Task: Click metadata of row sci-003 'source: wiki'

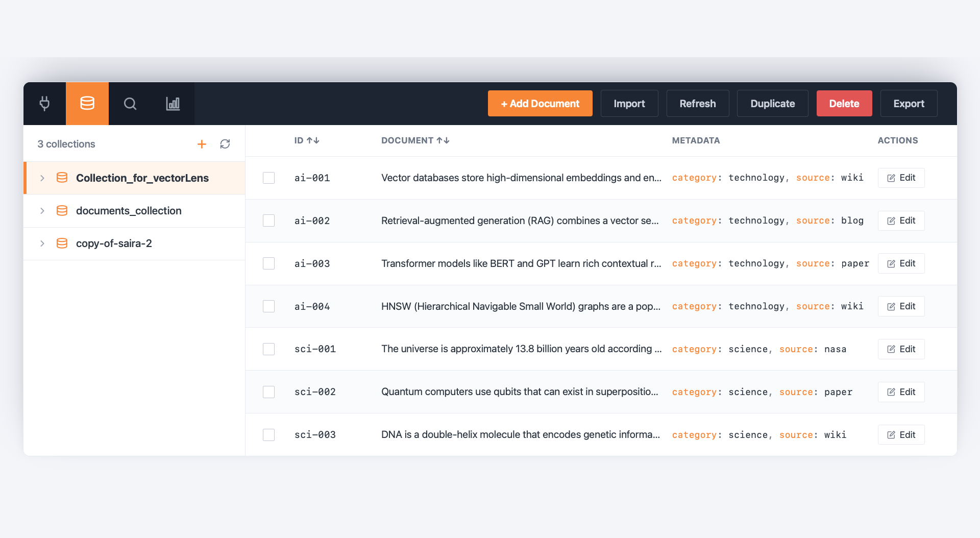Action: click(813, 435)
